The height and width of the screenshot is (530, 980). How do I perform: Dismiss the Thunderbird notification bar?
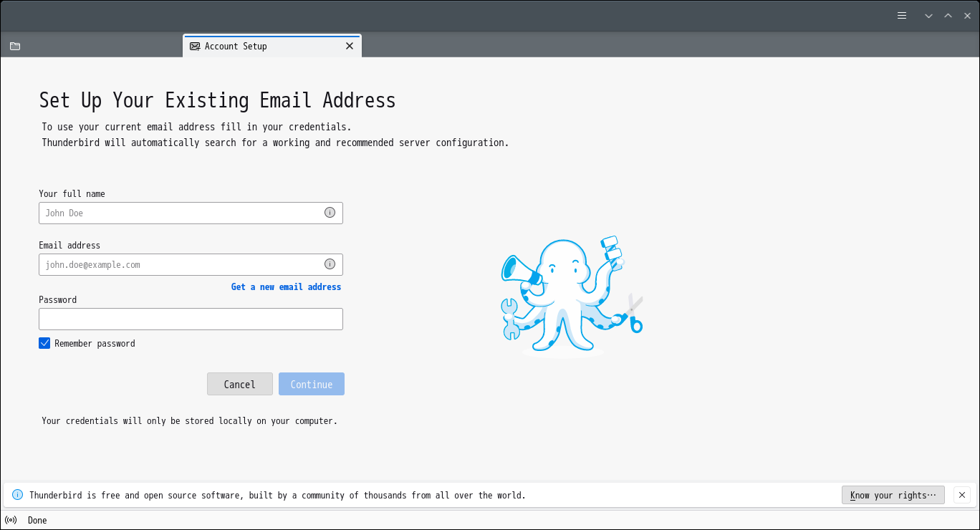[x=962, y=495]
